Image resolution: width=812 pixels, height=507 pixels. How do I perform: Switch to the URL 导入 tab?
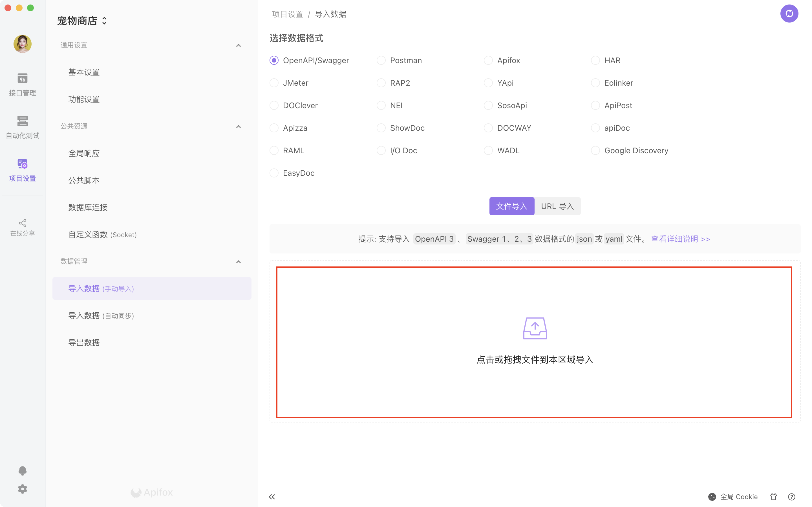(557, 206)
